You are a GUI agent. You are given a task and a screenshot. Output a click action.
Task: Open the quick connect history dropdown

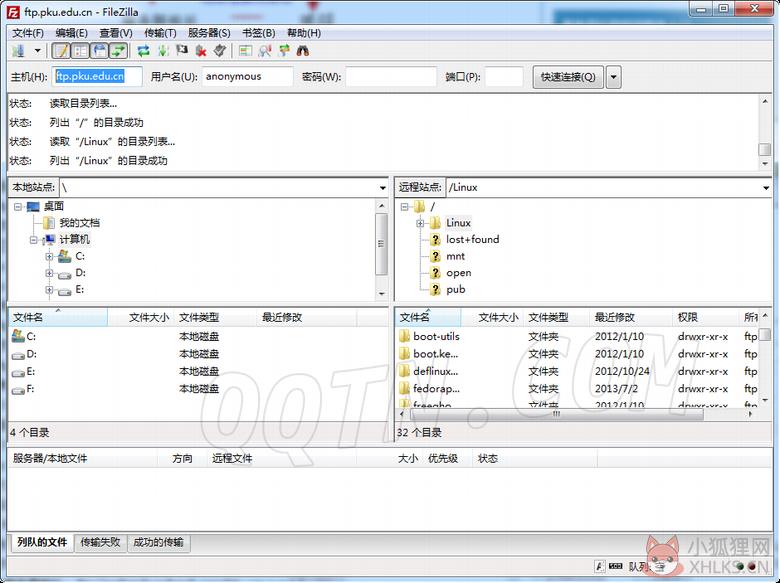pos(613,77)
